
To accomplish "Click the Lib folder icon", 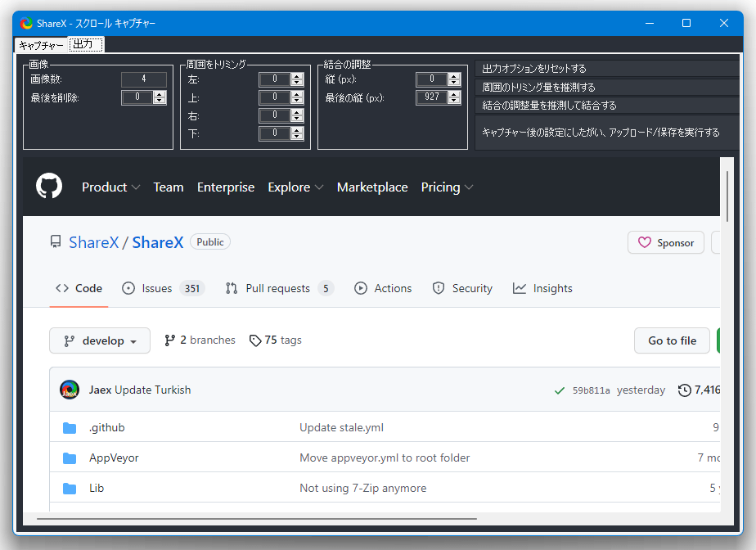I will pos(70,489).
